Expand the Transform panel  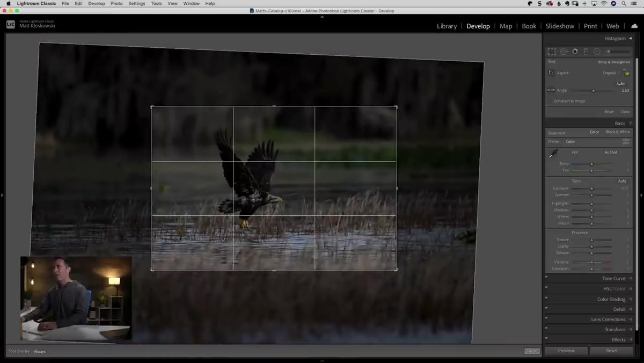pyautogui.click(x=630, y=329)
